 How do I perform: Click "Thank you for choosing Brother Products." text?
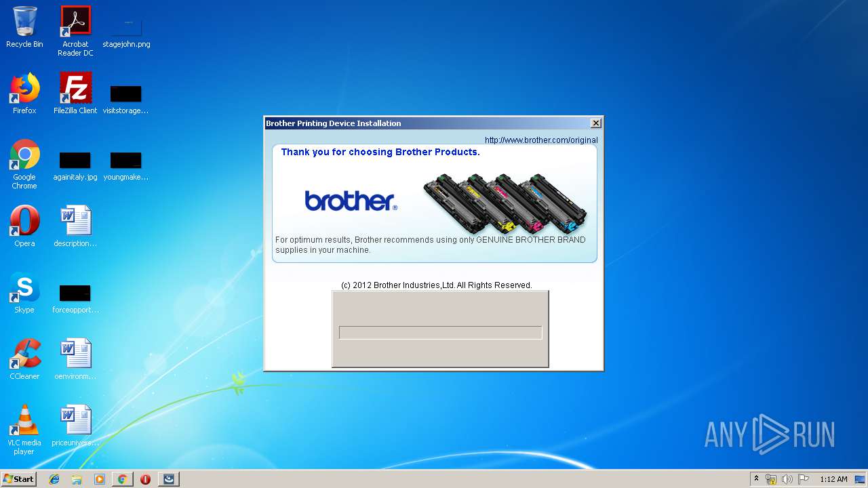click(380, 152)
